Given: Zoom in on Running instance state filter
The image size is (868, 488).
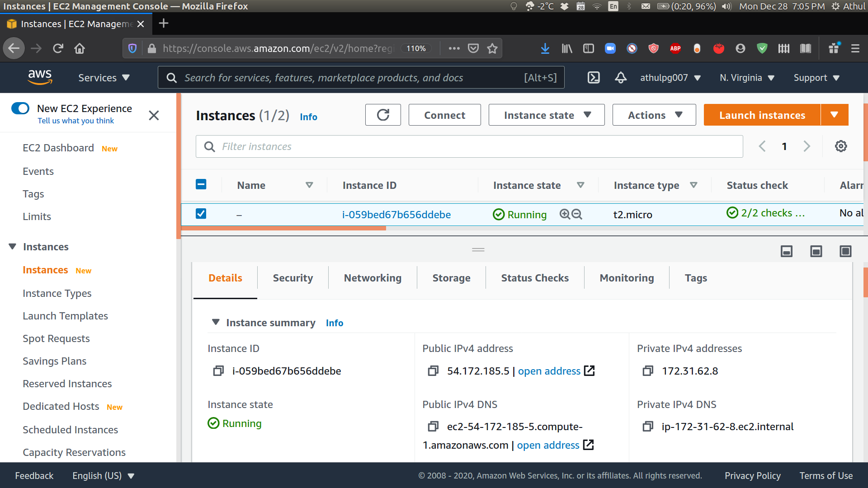Looking at the screenshot, I should click(x=565, y=214).
